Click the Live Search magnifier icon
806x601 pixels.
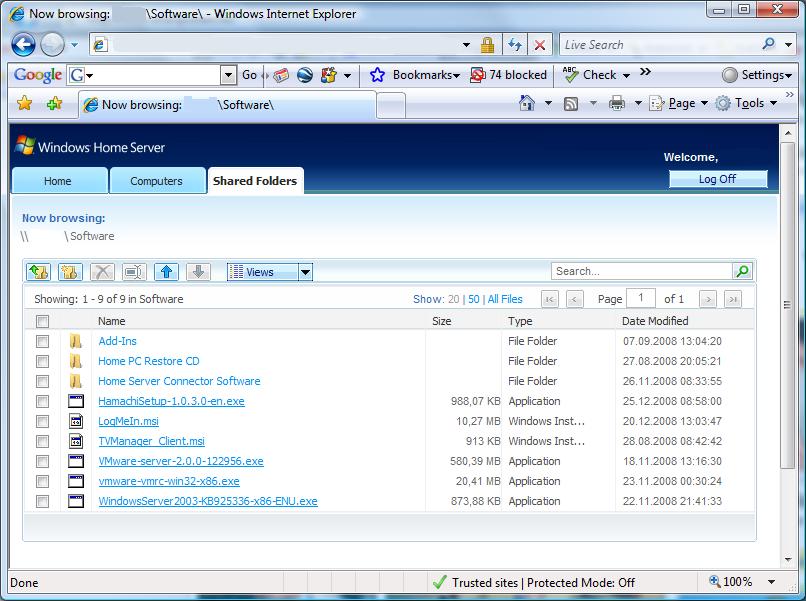click(x=768, y=44)
